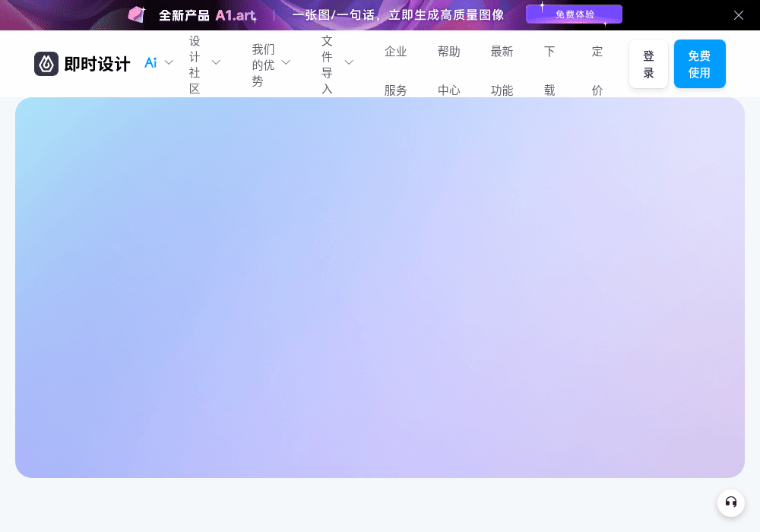Click the 全新产品 A1.art banner text
Viewport: 760px width, 532px height.
point(207,15)
